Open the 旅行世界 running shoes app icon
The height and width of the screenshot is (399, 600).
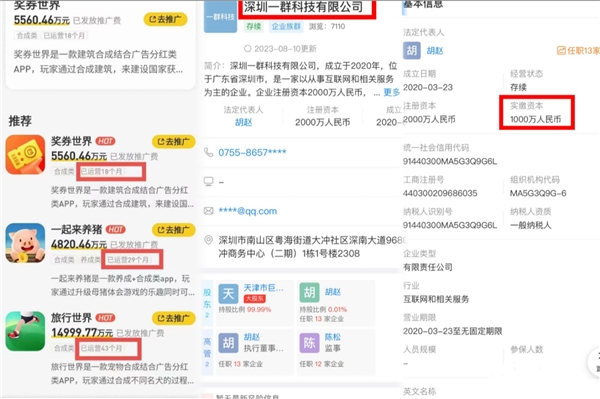(x=25, y=331)
